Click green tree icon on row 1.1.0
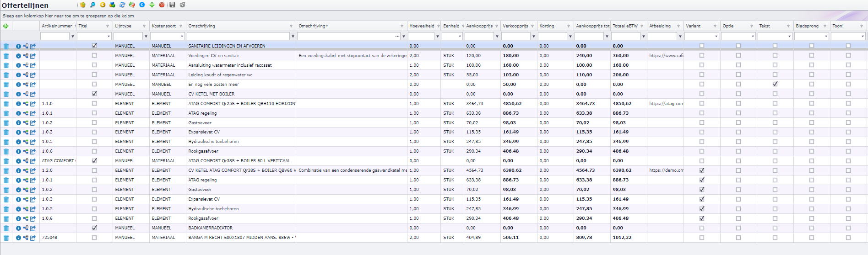Screen dimensions: 868x255 click(x=26, y=104)
